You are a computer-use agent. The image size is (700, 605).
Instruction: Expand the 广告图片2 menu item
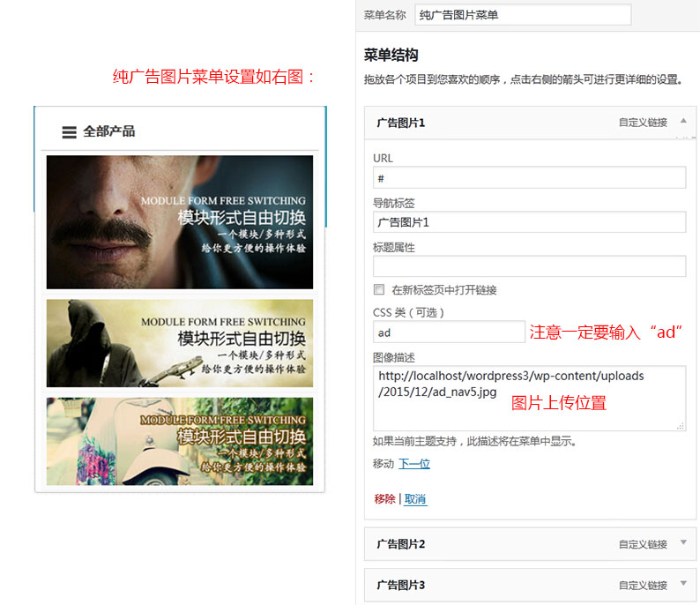(x=683, y=543)
